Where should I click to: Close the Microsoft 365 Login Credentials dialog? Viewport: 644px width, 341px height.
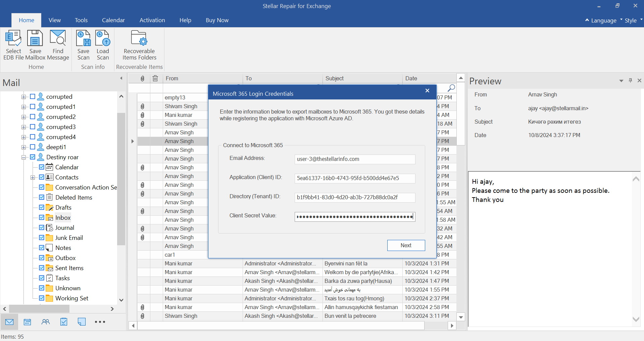click(x=427, y=91)
